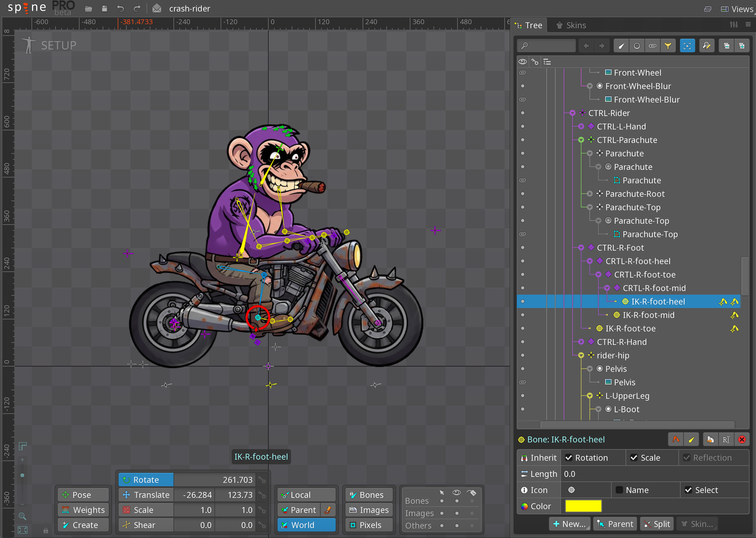This screenshot has width=756, height=538.
Task: Click the red delete bone icon
Action: point(742,439)
